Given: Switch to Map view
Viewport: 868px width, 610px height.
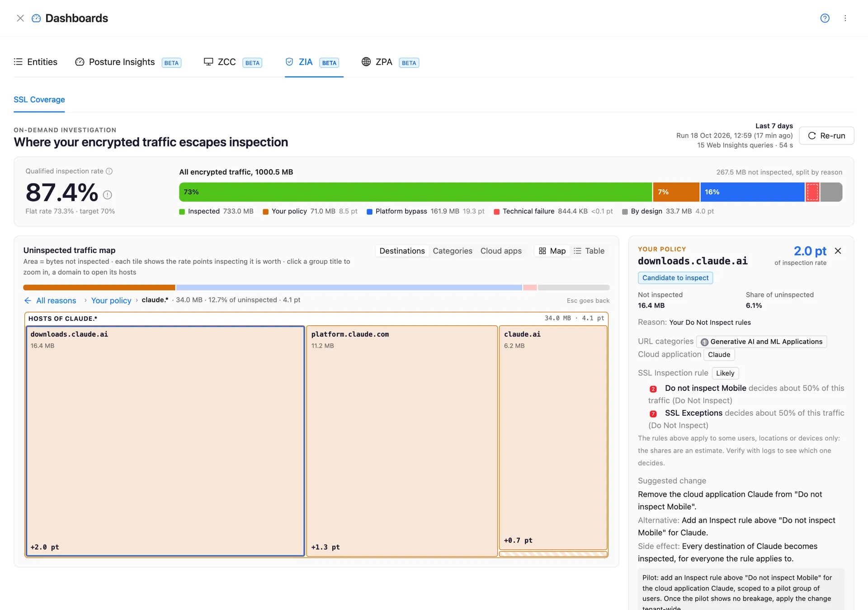Looking at the screenshot, I should click(552, 251).
